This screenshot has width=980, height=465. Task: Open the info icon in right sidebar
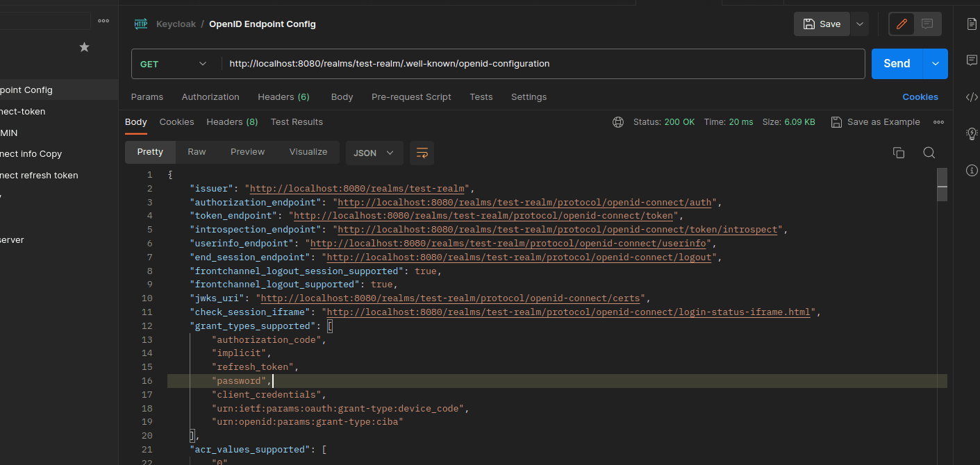pyautogui.click(x=972, y=170)
